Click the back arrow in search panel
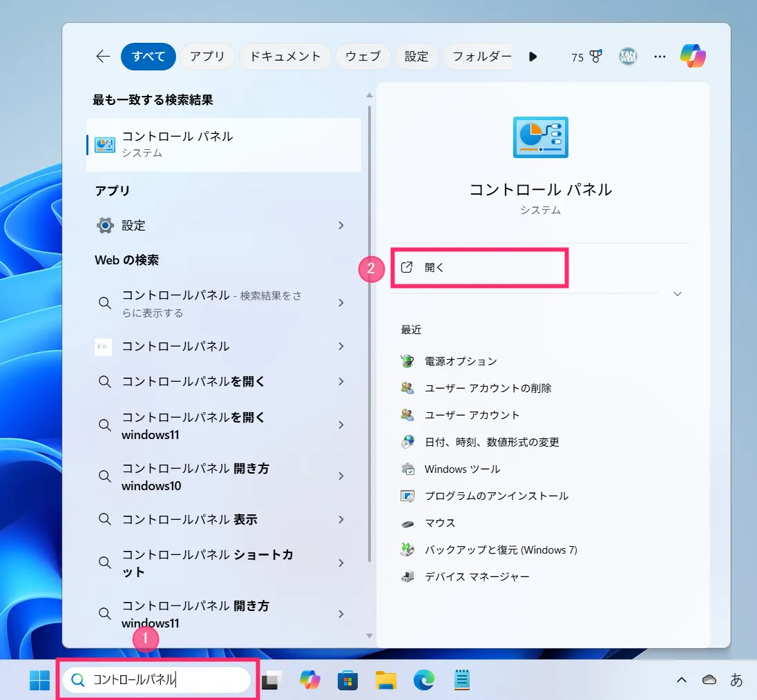The image size is (757, 700). (103, 57)
